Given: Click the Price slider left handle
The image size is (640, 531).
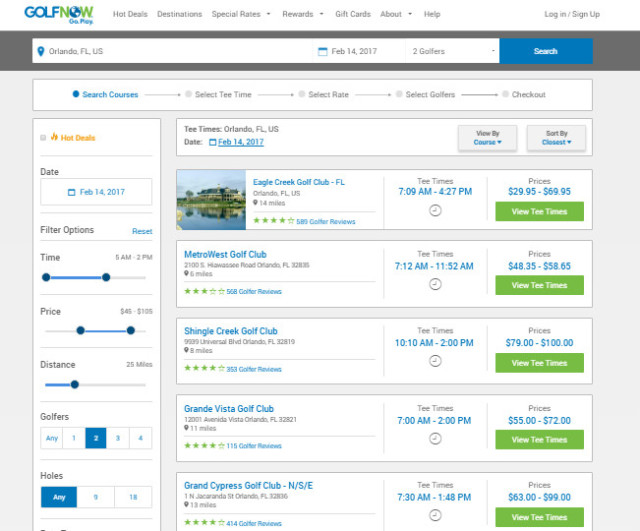Looking at the screenshot, I should pyautogui.click(x=80, y=331).
